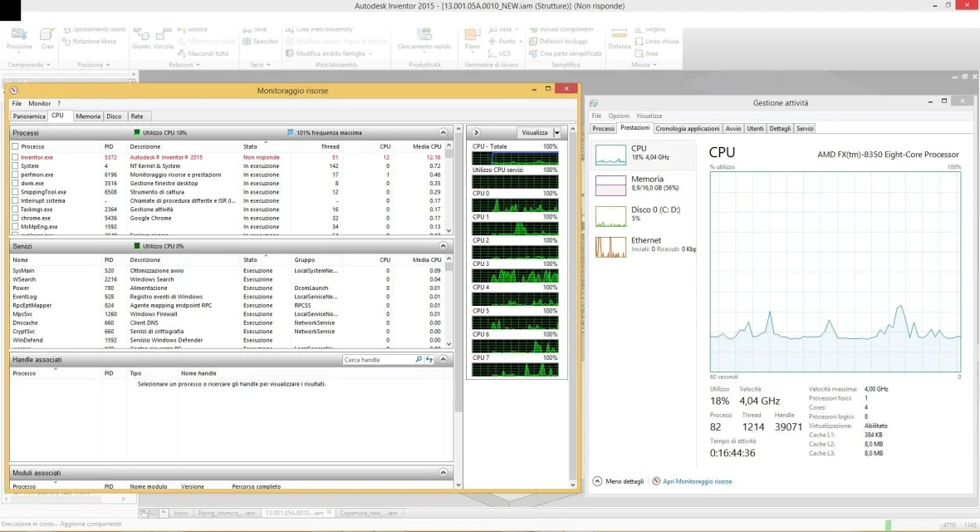The height and width of the screenshot is (532, 980).
Task: Click the Meno dettagli button
Action: click(x=618, y=481)
